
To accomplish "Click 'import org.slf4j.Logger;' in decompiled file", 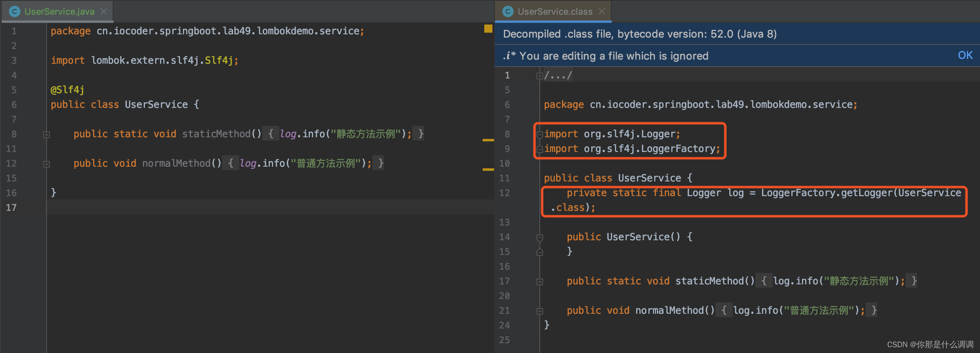I will pos(612,134).
